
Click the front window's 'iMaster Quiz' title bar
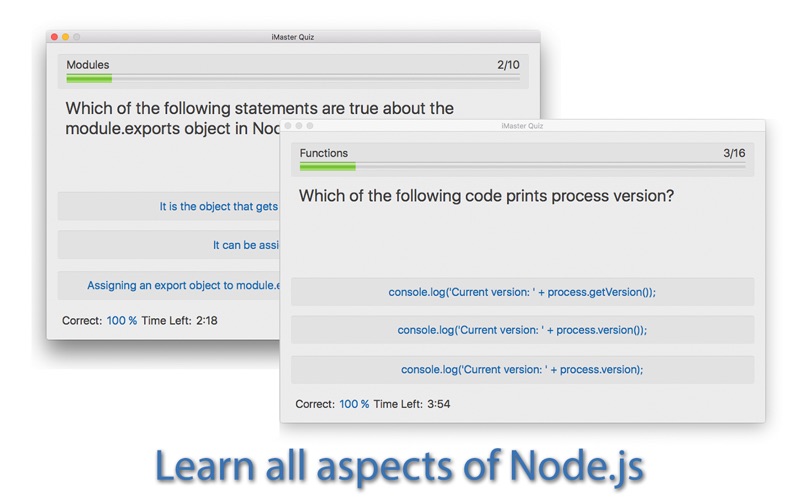point(522,126)
